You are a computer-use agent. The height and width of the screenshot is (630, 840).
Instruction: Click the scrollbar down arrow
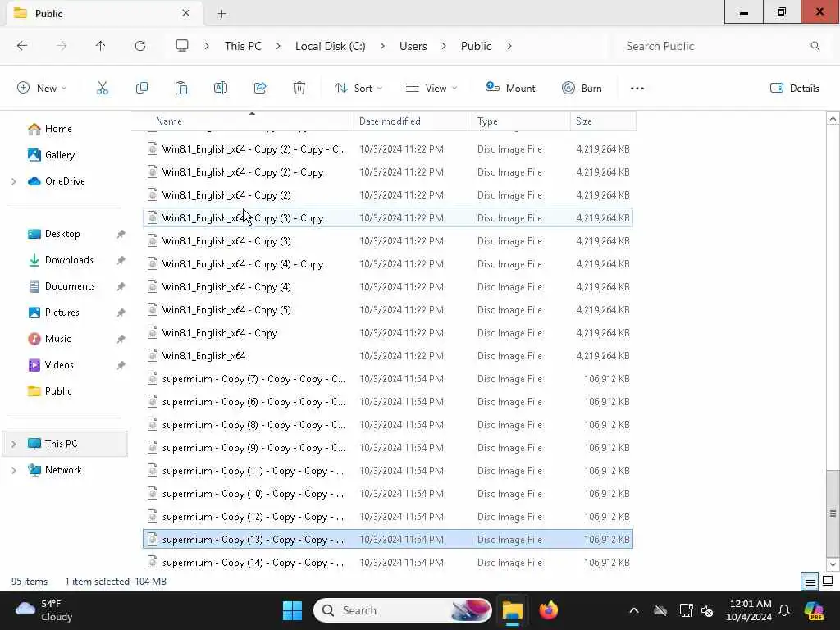[x=833, y=564]
